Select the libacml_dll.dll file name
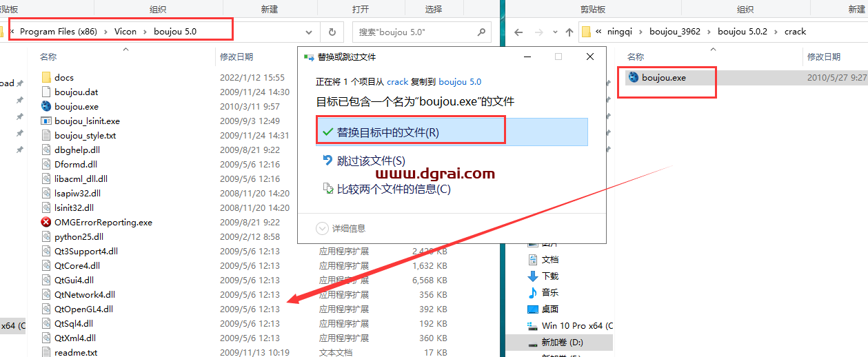Image resolution: width=868 pixels, height=357 pixels. (x=81, y=178)
